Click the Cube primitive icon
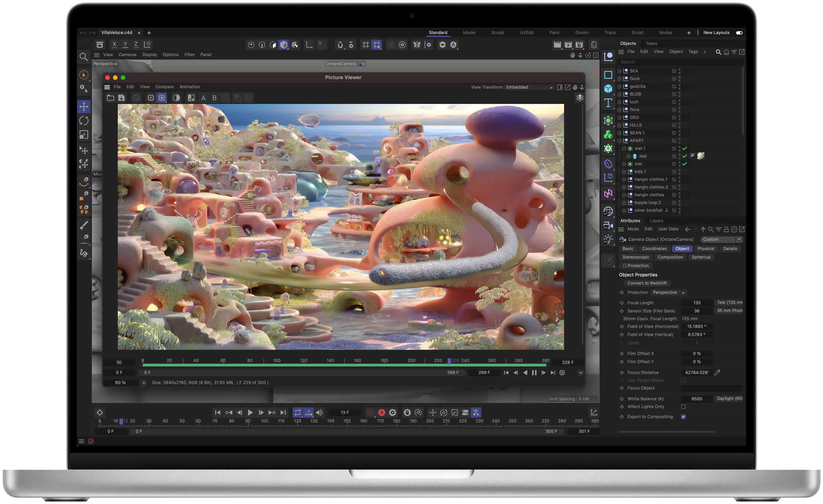The image size is (823, 504). click(x=608, y=89)
